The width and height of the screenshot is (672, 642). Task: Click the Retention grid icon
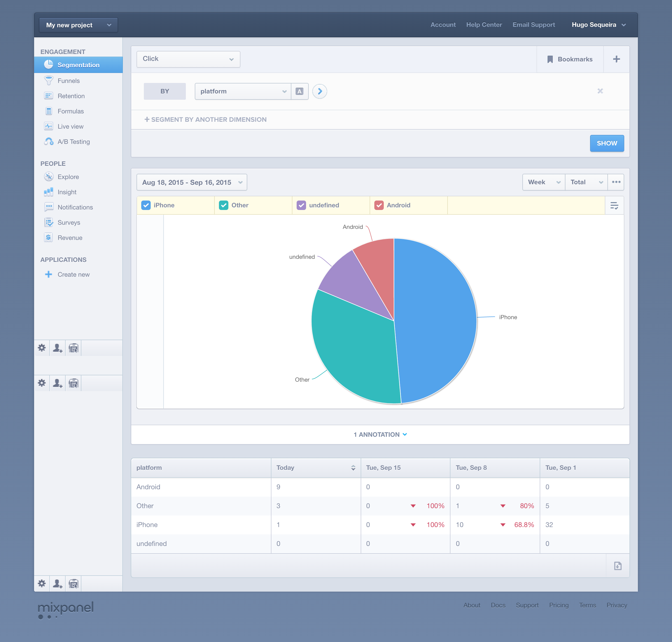[49, 96]
